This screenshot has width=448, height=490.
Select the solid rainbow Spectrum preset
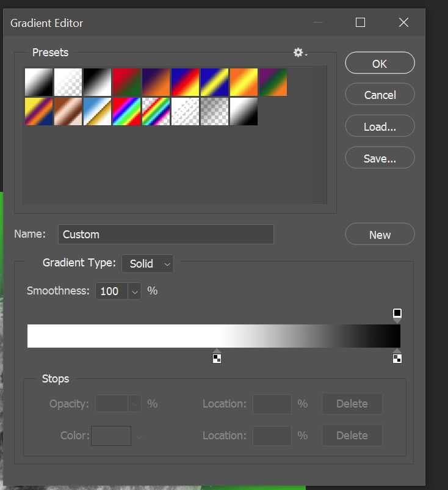[127, 112]
